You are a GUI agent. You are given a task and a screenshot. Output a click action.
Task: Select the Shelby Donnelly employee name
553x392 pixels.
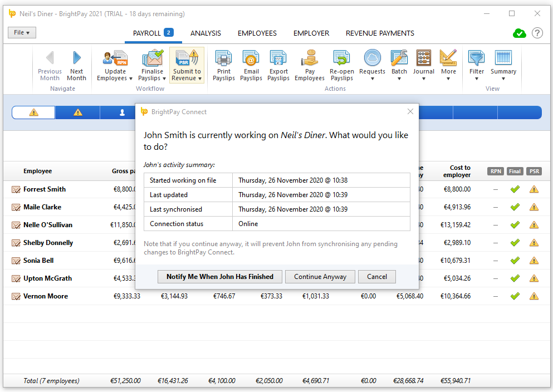[x=48, y=243]
